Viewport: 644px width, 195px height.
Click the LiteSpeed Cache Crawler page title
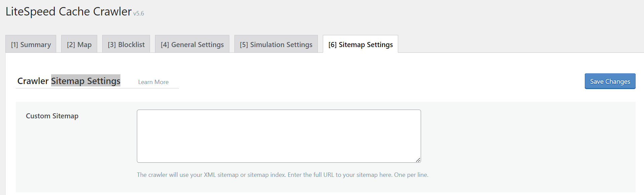[69, 12]
